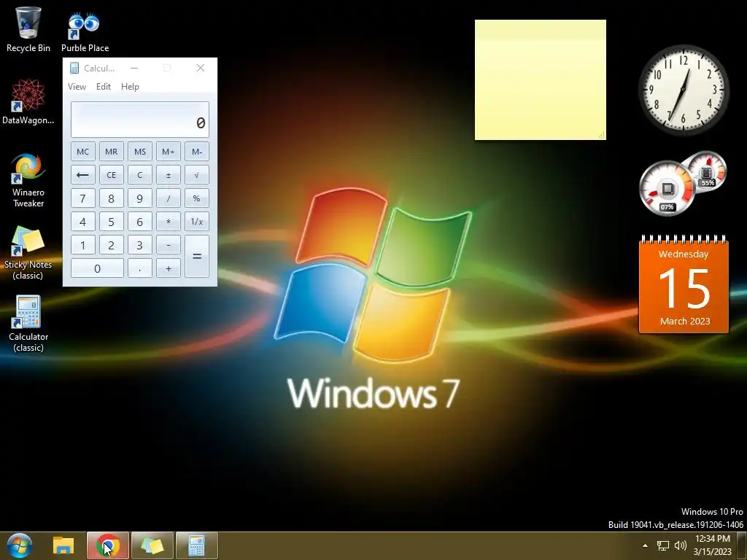Open the Calculator Help menu

coord(130,87)
